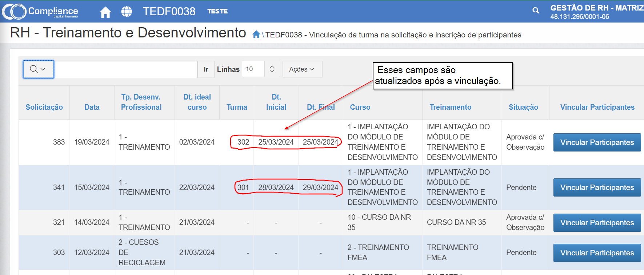
Task: Click the Vincular Participantes column header
Action: click(x=597, y=107)
